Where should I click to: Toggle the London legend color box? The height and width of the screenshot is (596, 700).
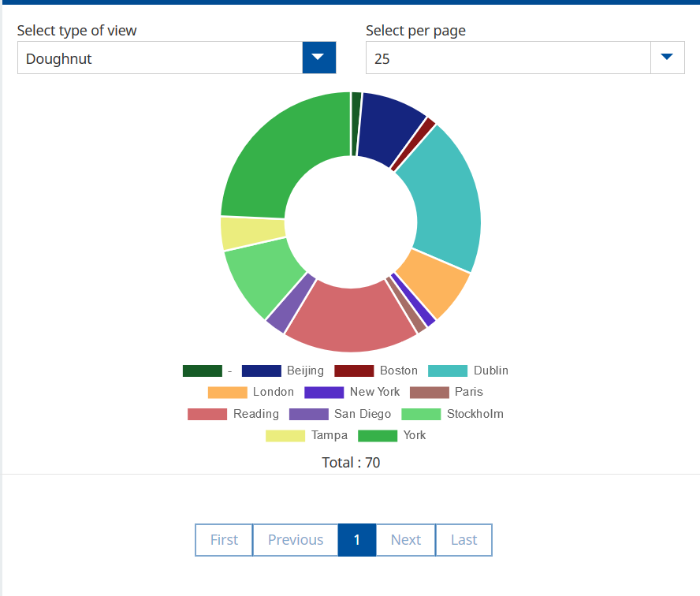(x=227, y=392)
